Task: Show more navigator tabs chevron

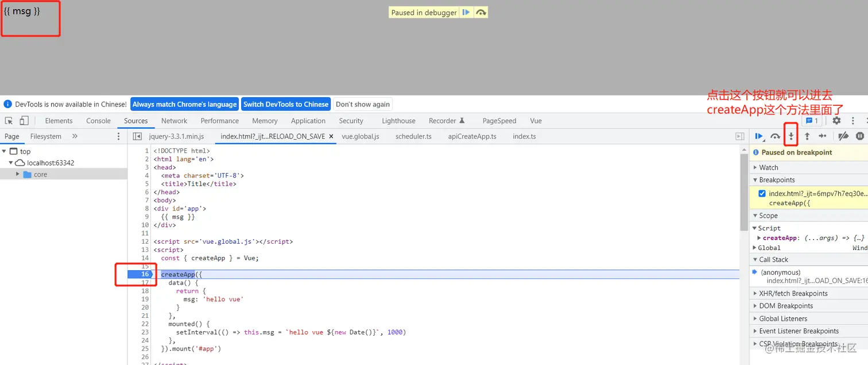Action: pos(75,136)
